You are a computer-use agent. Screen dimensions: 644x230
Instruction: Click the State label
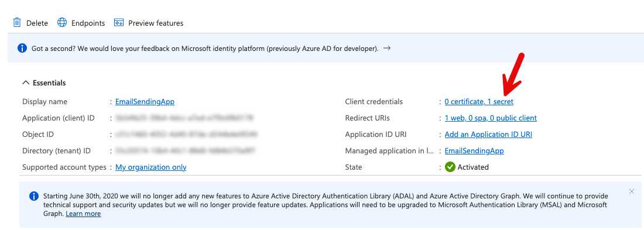click(354, 167)
